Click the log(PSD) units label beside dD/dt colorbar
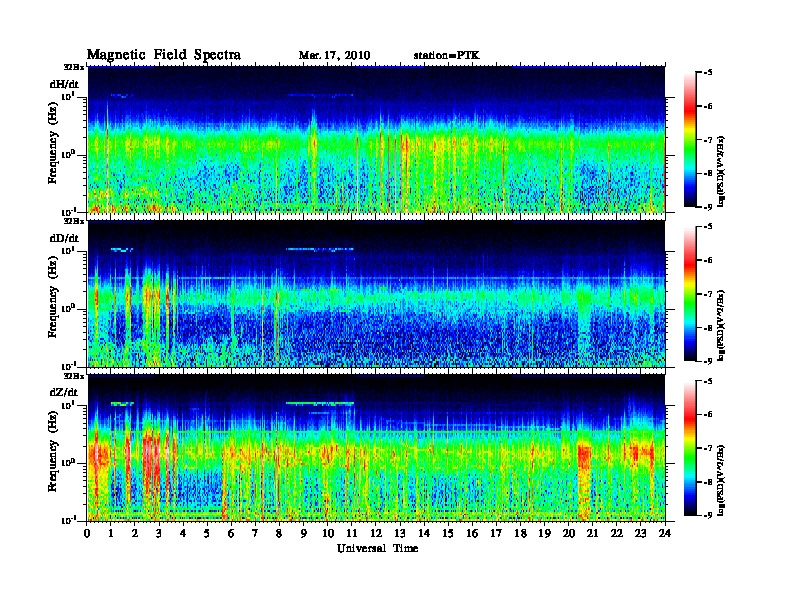This screenshot has width=792, height=612. click(722, 325)
